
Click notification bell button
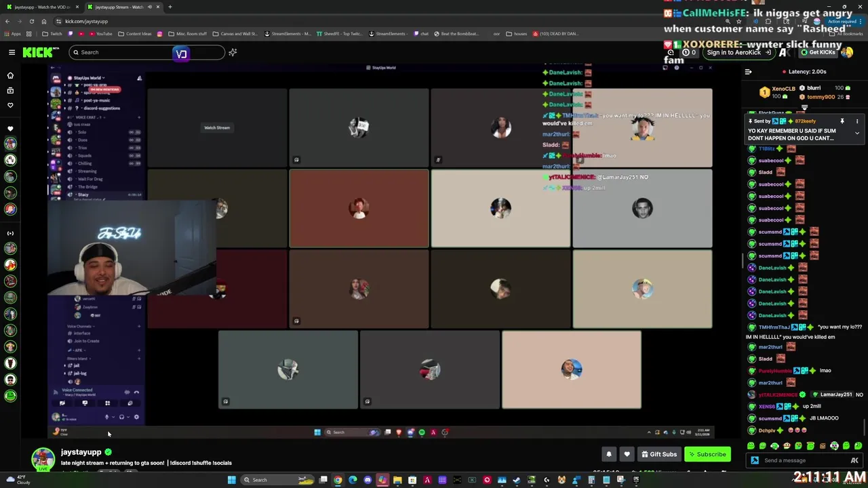[609, 454]
